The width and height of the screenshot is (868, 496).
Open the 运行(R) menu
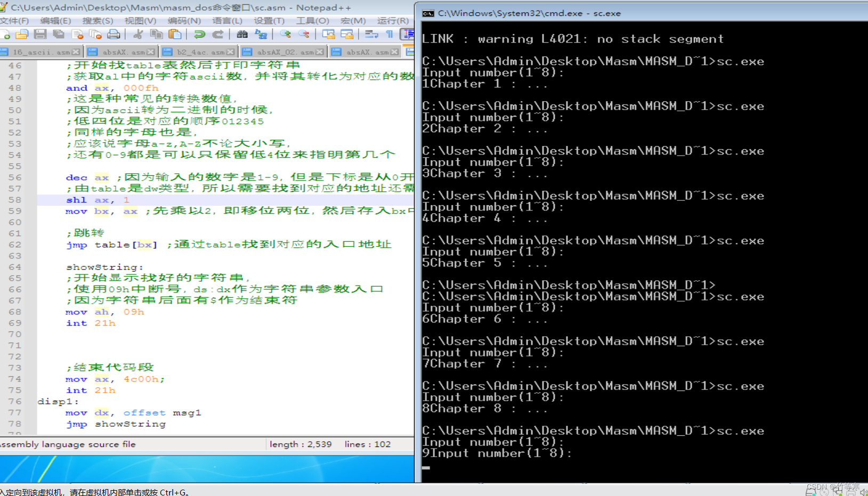tap(393, 20)
